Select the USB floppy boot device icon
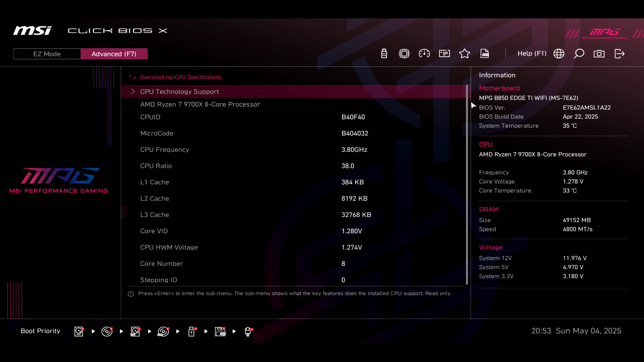This screenshot has height=362, width=644. pyautogui.click(x=220, y=331)
